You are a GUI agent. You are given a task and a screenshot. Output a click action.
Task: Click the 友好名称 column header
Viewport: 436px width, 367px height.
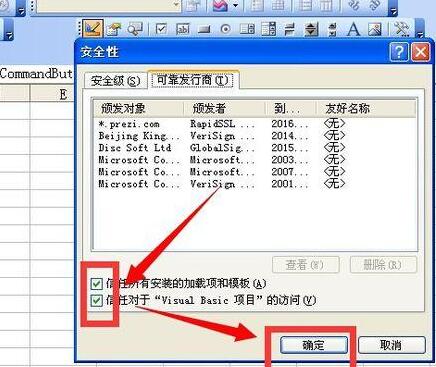point(366,108)
